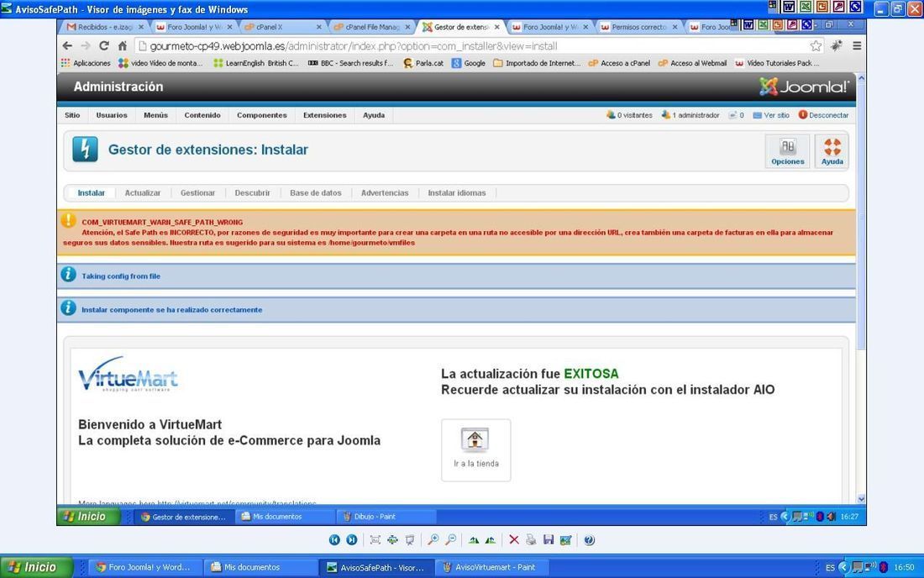Open the Google bookmark
924x578 pixels.
(x=469, y=63)
